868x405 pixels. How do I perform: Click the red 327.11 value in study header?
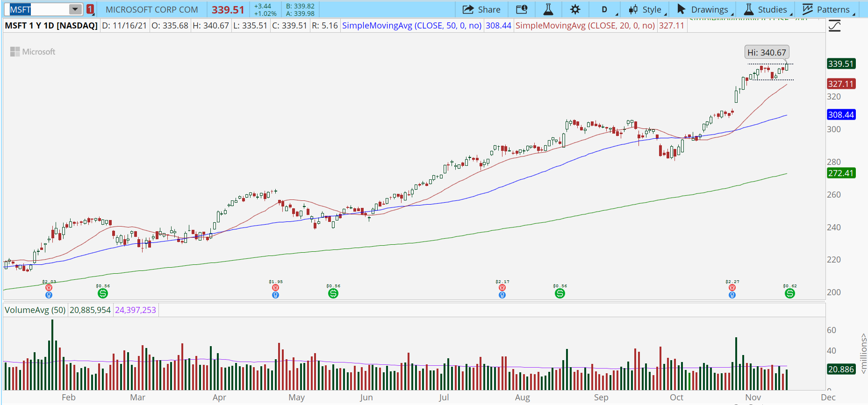[x=672, y=26]
